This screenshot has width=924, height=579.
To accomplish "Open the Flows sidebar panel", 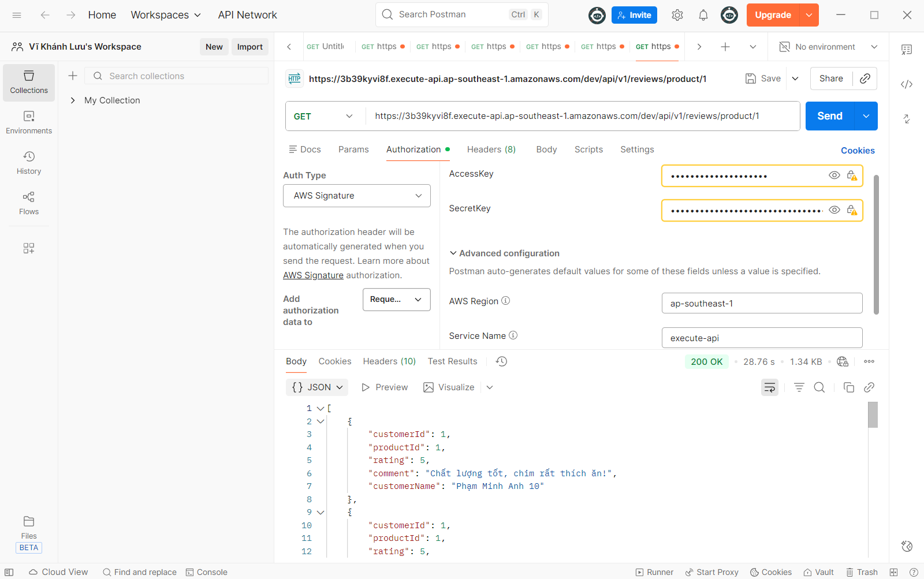I will (x=29, y=203).
